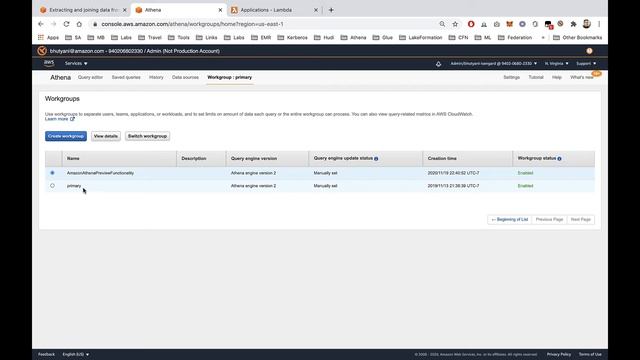Viewport: 640px width, 360px height.
Task: Click Enabled status in the primary row
Action: coord(525,186)
